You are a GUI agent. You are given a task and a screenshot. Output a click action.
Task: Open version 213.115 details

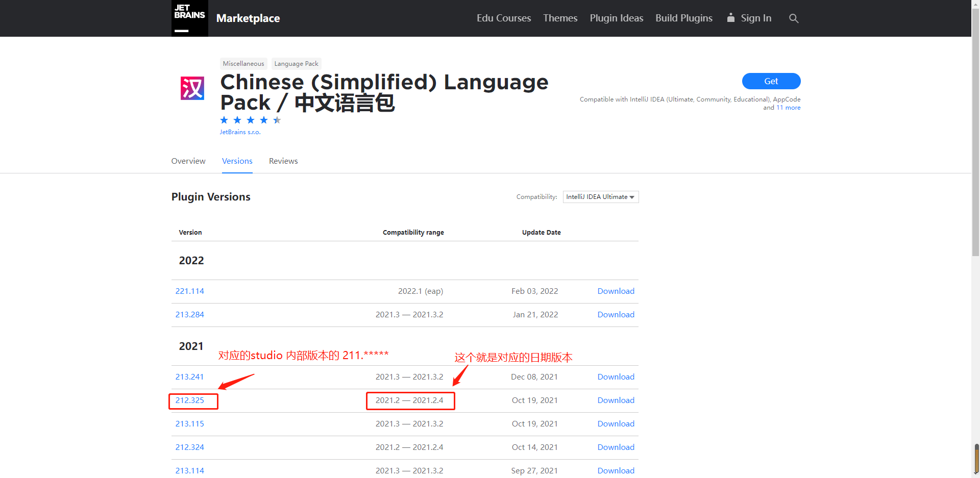tap(190, 424)
